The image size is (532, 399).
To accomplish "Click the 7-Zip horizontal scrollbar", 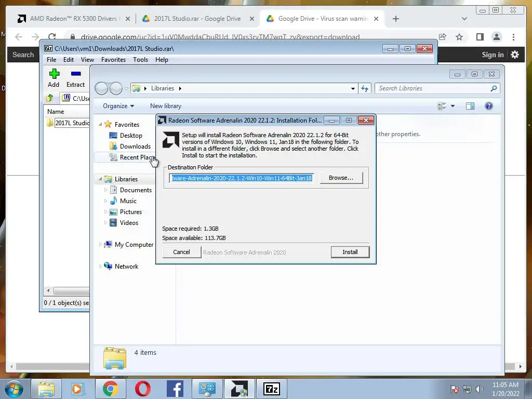I will (x=68, y=291).
